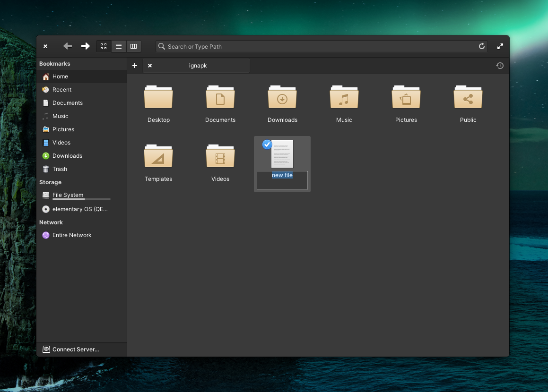Switch to column view mode
The image size is (548, 392).
pos(133,46)
